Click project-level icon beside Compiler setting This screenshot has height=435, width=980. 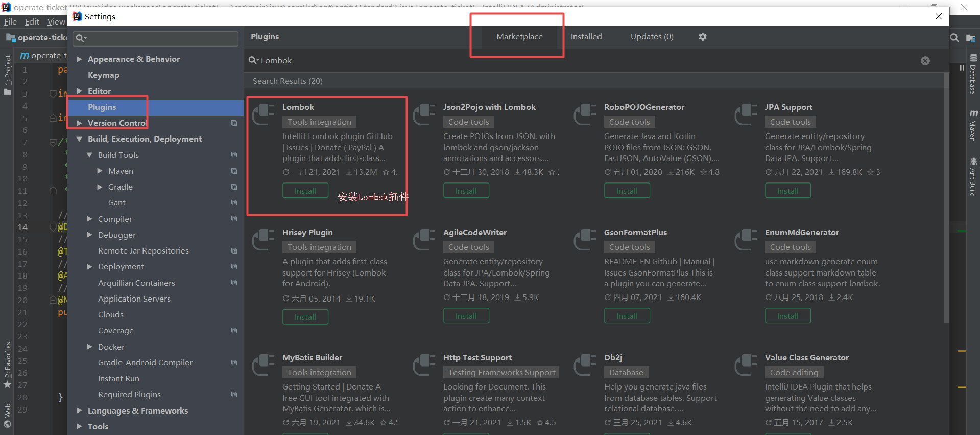[234, 219]
